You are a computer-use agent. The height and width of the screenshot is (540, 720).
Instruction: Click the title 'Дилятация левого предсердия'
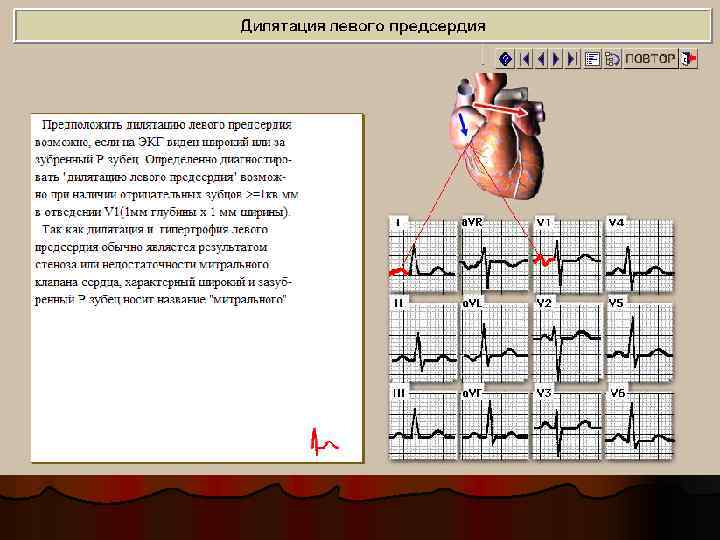(x=363, y=25)
